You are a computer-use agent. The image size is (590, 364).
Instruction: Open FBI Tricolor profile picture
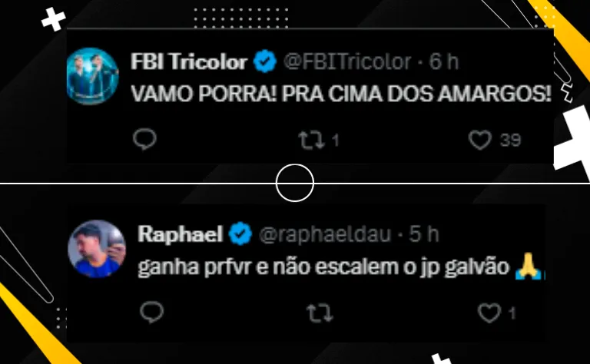92,75
